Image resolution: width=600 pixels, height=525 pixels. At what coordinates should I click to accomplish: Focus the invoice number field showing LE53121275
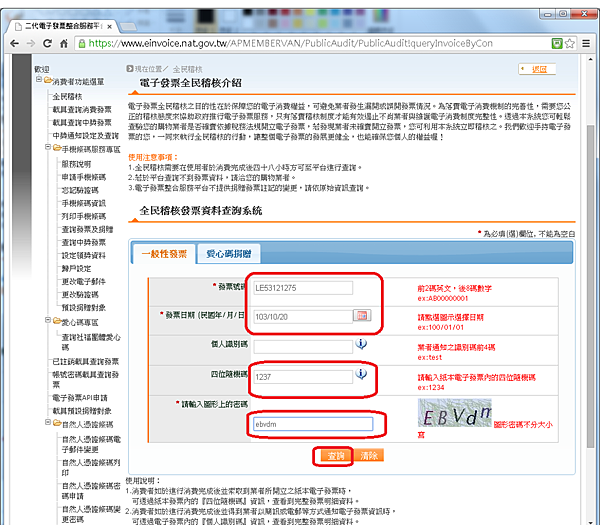[303, 288]
